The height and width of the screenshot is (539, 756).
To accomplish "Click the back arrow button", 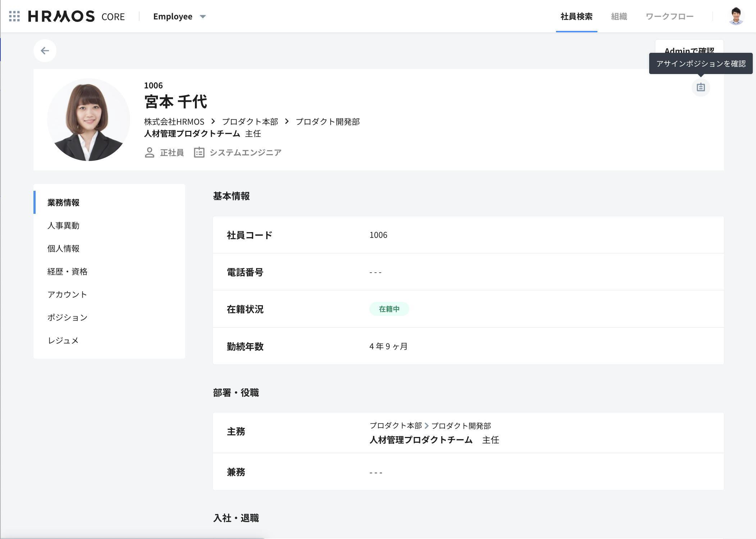I will (x=45, y=51).
